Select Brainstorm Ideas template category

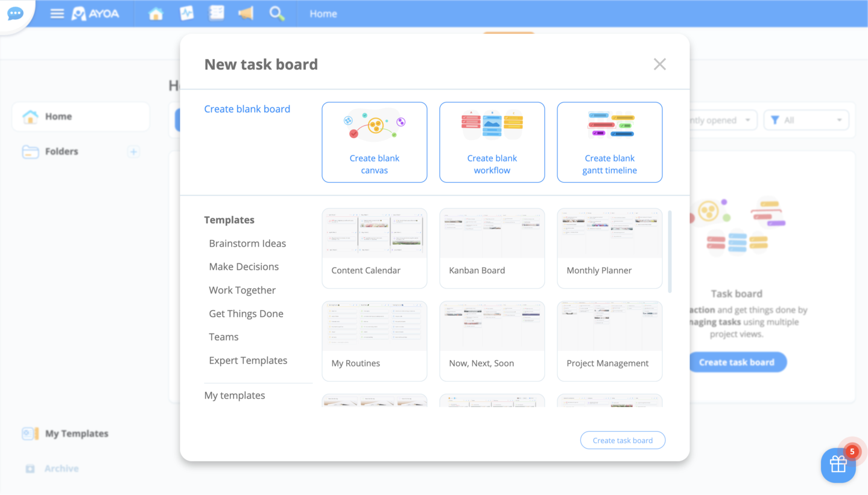click(247, 244)
